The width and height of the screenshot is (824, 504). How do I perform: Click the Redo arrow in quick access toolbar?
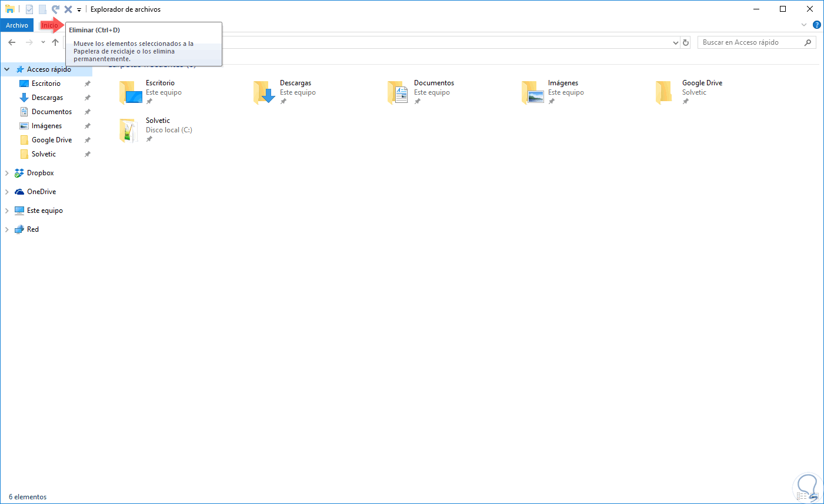[x=55, y=9]
